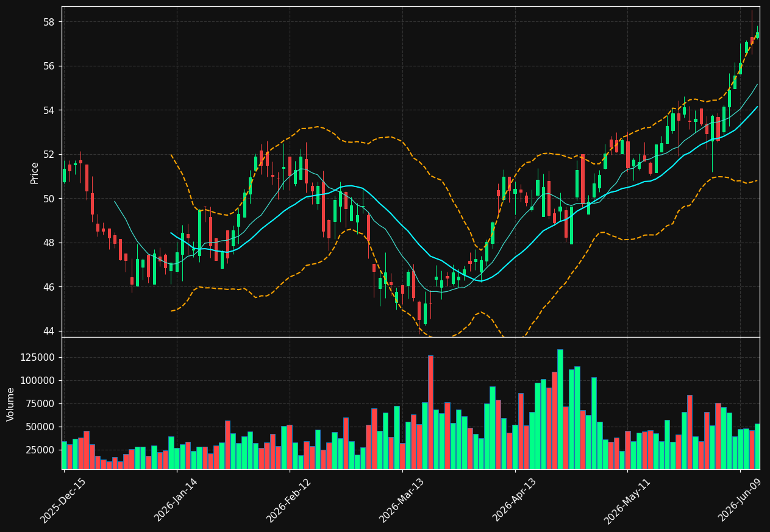Click the 56 price tick label
The height and width of the screenshot is (532, 770).
pos(48,66)
